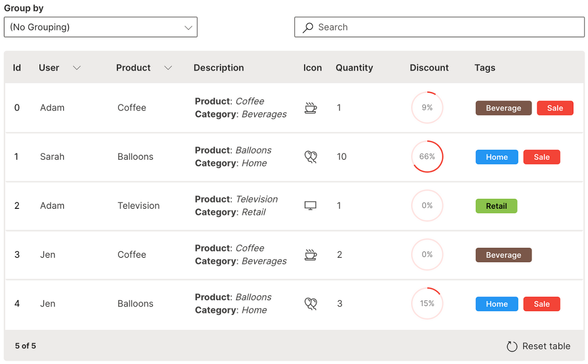Click the reset circular arrow icon
The height and width of the screenshot is (364, 588).
click(x=512, y=346)
